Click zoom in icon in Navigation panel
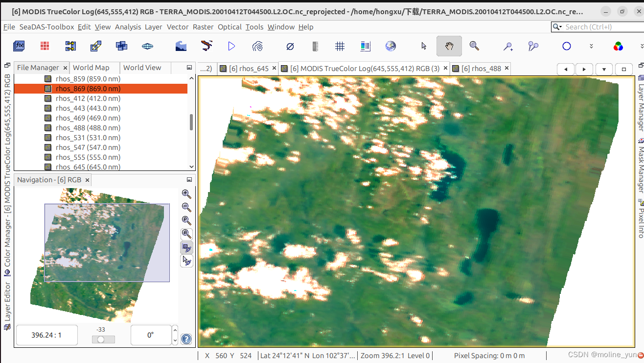The image size is (644, 363). [186, 194]
